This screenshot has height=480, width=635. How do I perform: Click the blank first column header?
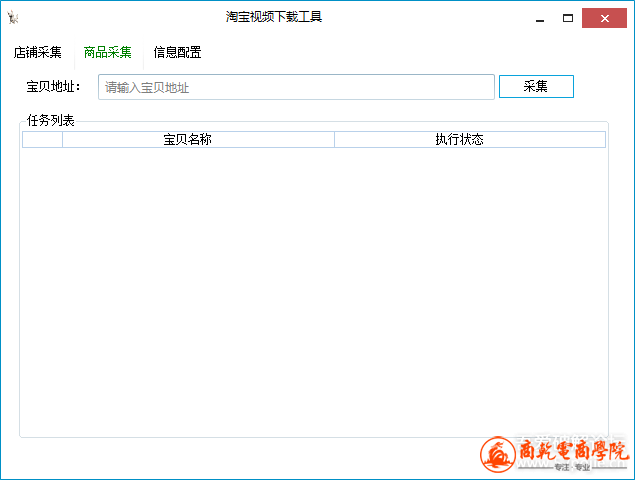[x=43, y=139]
